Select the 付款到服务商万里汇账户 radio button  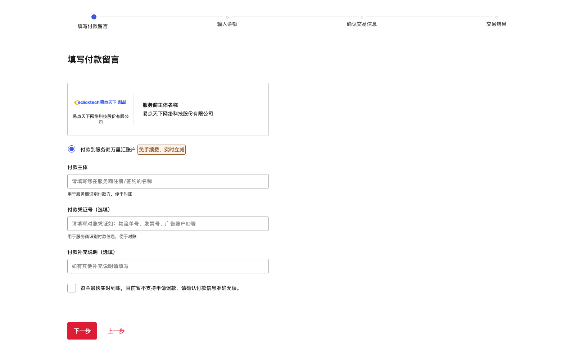[x=71, y=149]
